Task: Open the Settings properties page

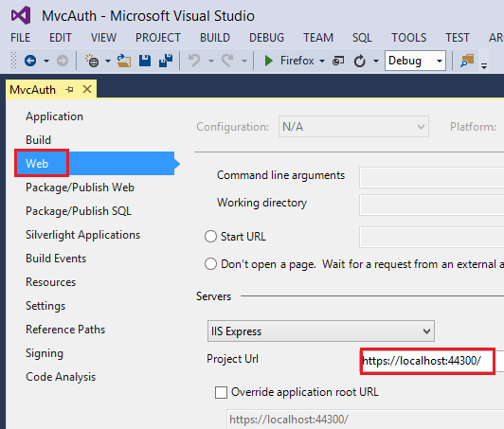Action: [45, 306]
